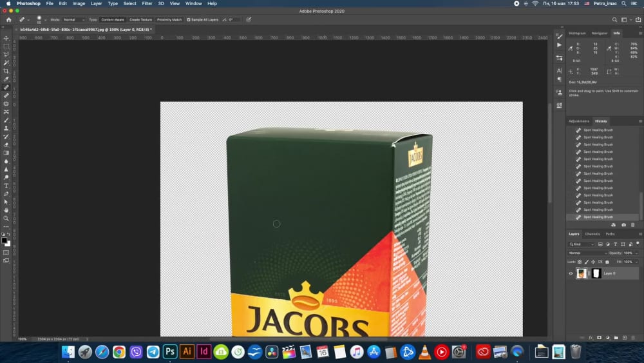
Task: Select the Horizontal Type tool
Action: [6, 186]
